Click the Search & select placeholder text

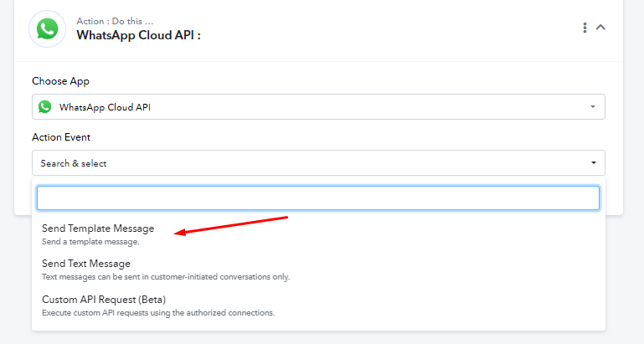point(74,163)
